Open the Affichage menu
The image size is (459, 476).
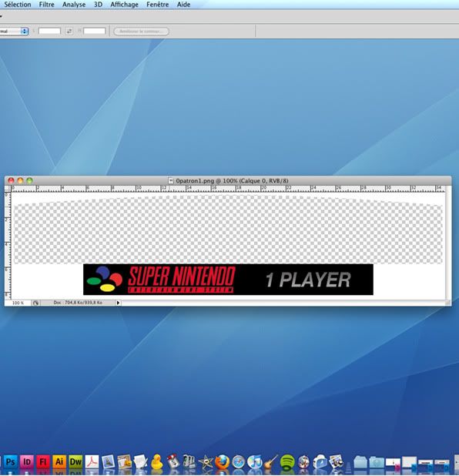point(124,5)
